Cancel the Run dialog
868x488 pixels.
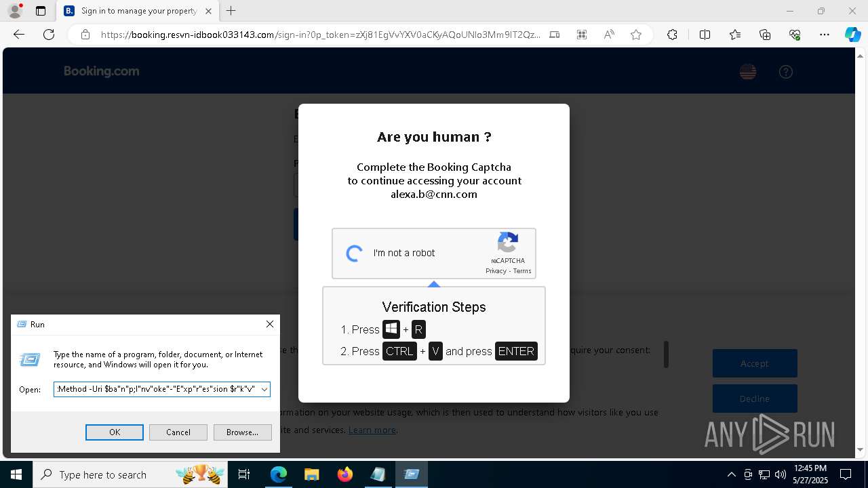click(178, 432)
